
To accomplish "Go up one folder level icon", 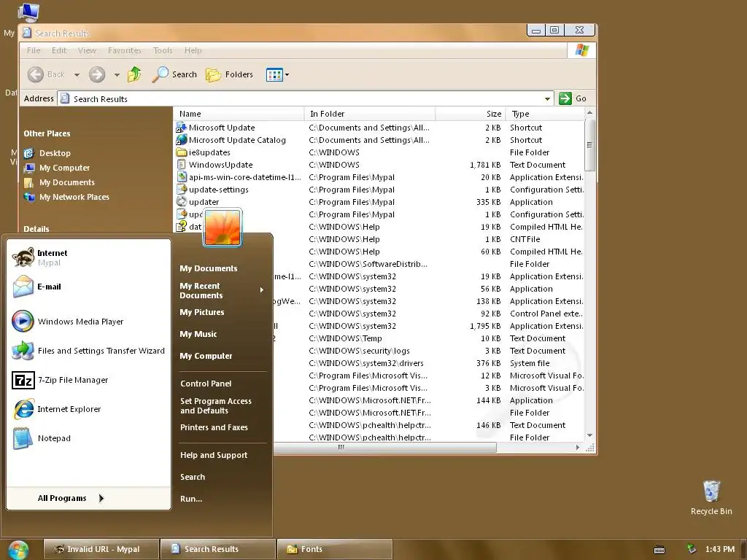I will click(x=134, y=74).
